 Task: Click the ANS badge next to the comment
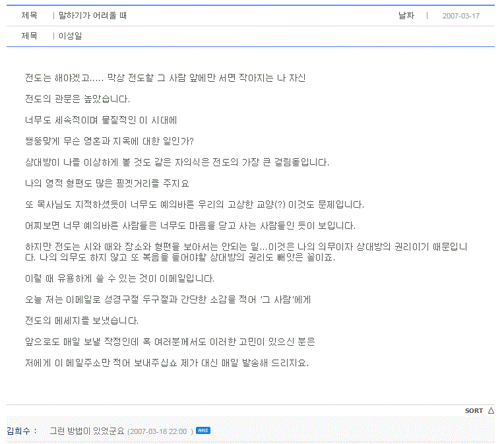coord(203,431)
